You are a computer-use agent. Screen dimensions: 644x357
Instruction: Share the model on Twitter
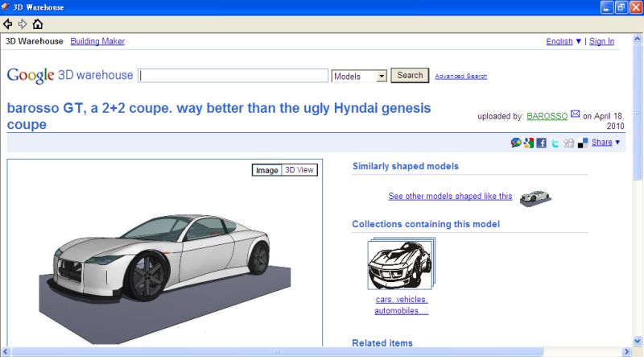(x=555, y=143)
